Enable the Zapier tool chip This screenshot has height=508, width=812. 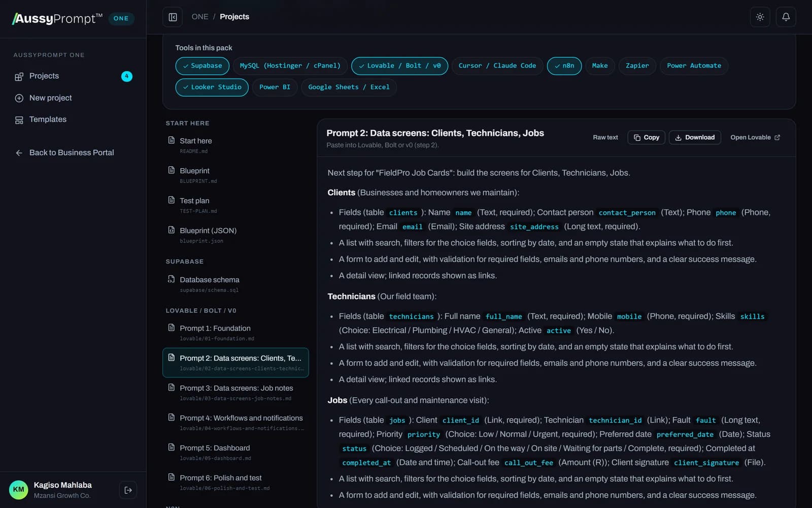click(637, 66)
